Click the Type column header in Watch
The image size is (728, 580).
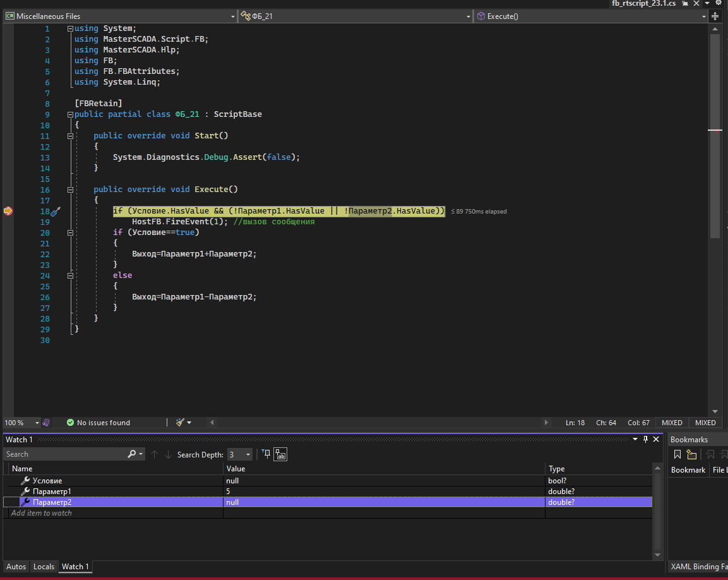coord(599,468)
